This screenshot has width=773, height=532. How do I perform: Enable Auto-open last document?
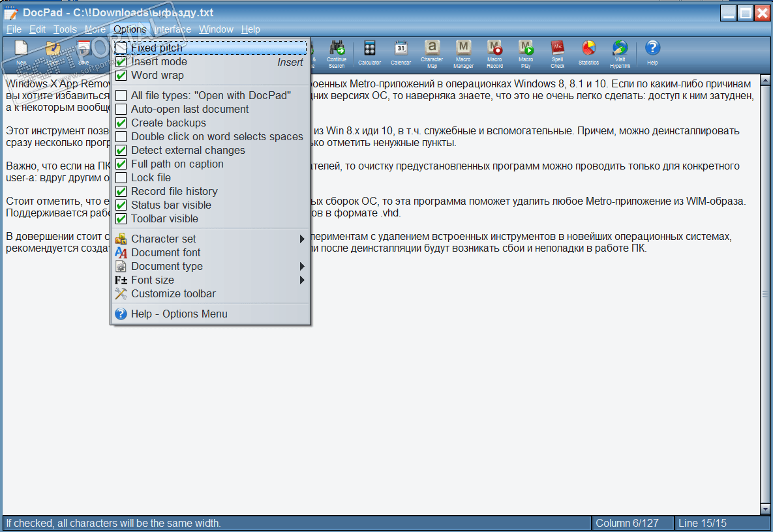(x=121, y=110)
